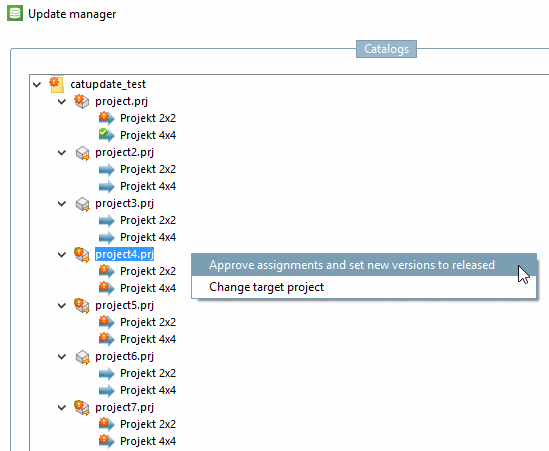549x451 pixels.
Task: Collapse the project4.prj tree node
Action: 62,255
